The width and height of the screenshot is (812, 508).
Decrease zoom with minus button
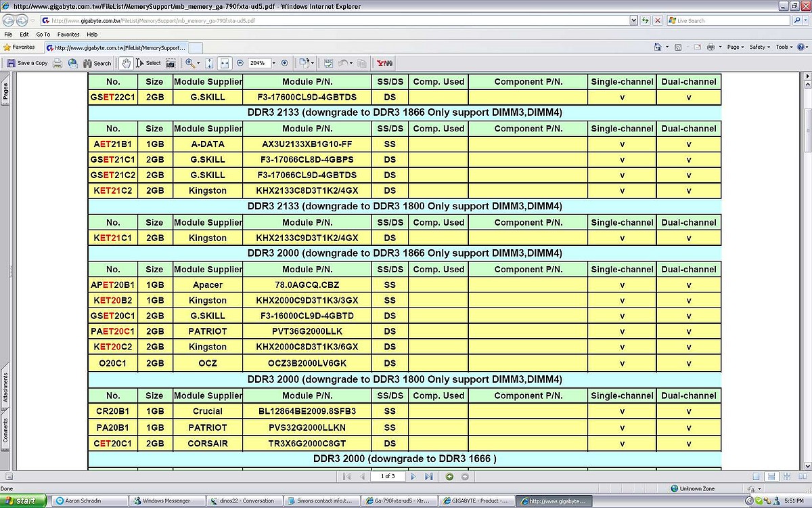[239, 63]
